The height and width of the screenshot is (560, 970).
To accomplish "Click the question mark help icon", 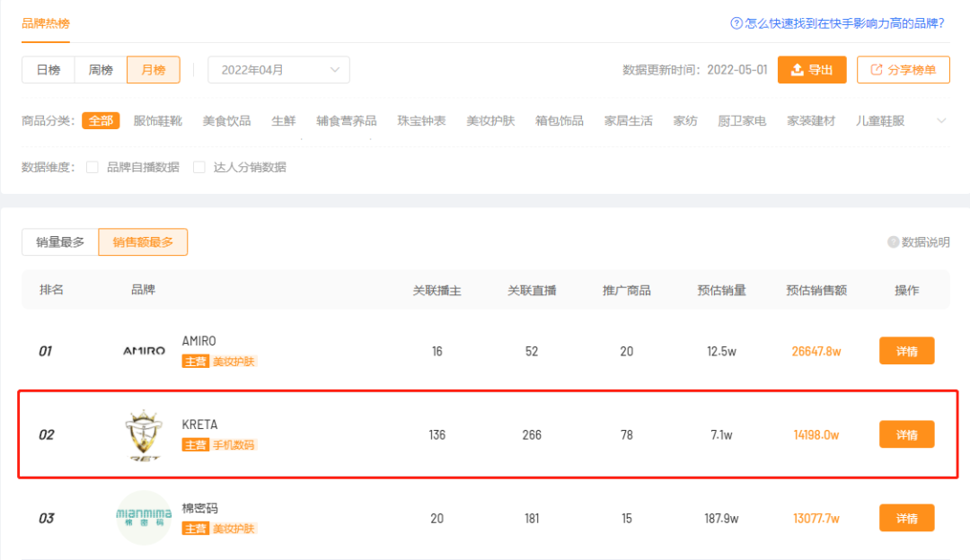I will 736,23.
